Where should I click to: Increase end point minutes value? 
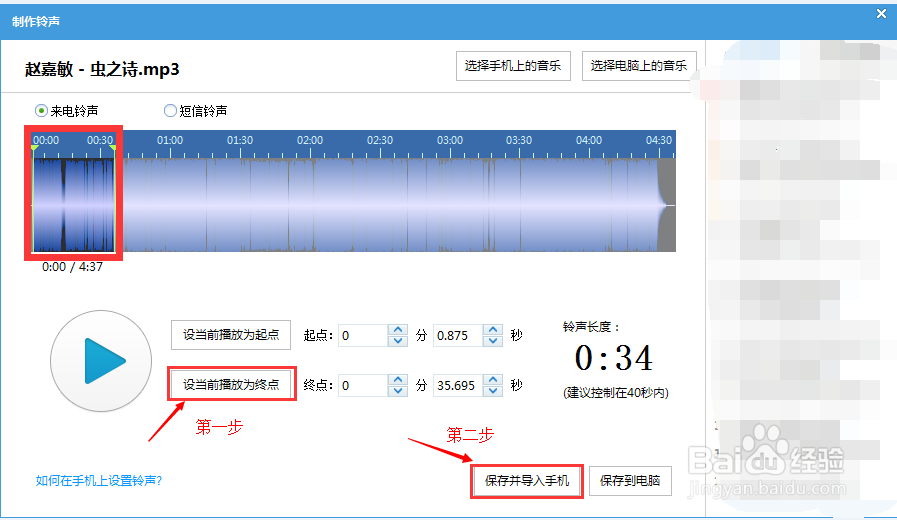coord(398,380)
